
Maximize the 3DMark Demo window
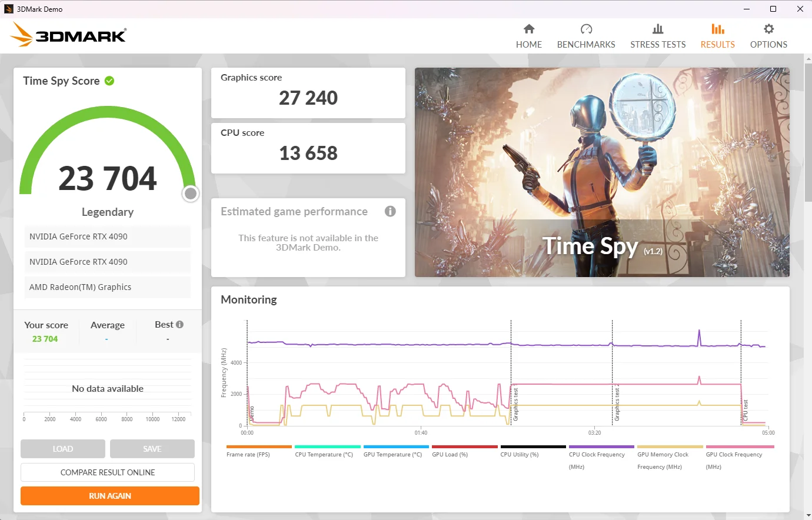point(773,9)
